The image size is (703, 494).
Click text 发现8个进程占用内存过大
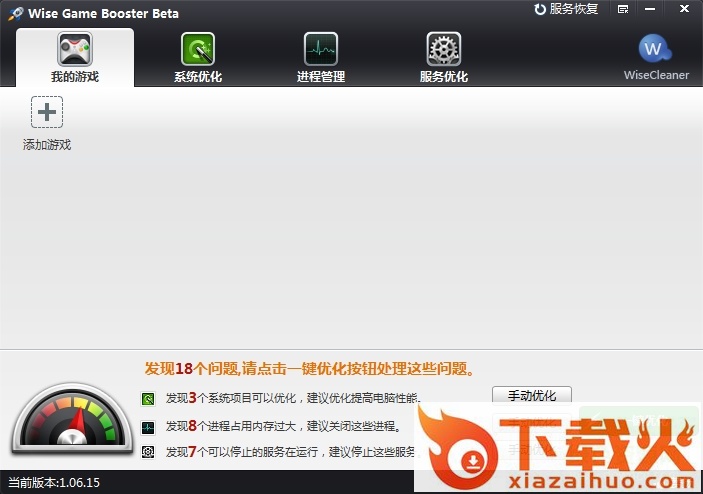pyautogui.click(x=231, y=425)
